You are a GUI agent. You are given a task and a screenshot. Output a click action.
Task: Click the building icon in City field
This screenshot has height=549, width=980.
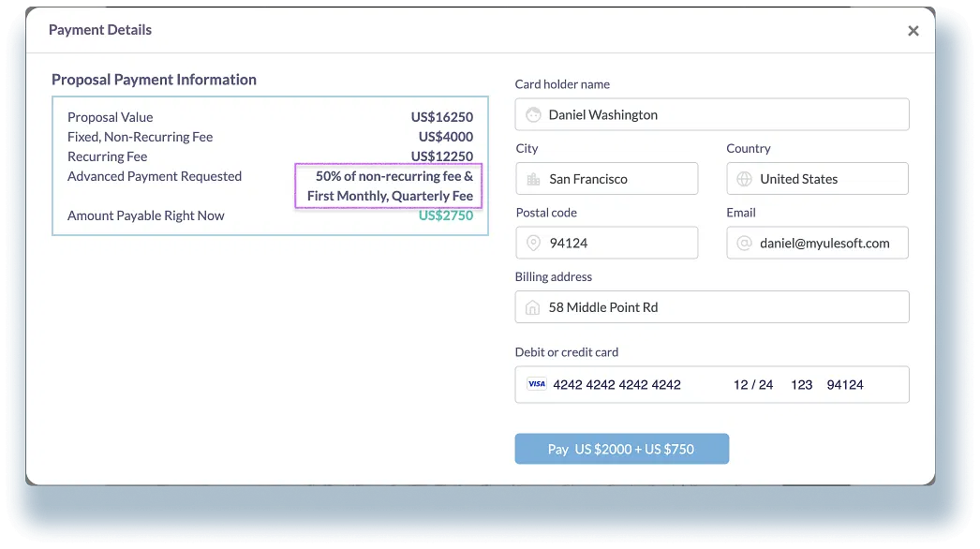pyautogui.click(x=533, y=180)
